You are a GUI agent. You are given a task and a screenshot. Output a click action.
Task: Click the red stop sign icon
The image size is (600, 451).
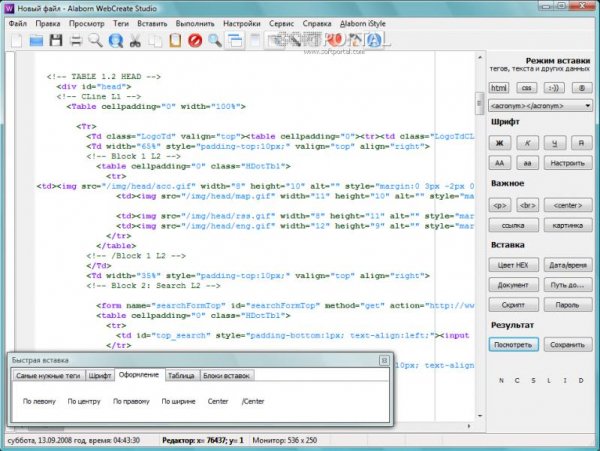pos(195,40)
